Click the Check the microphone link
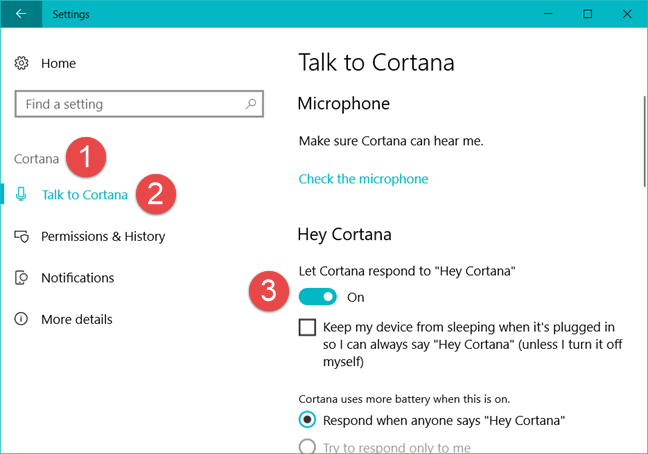This screenshot has height=454, width=648. (363, 179)
